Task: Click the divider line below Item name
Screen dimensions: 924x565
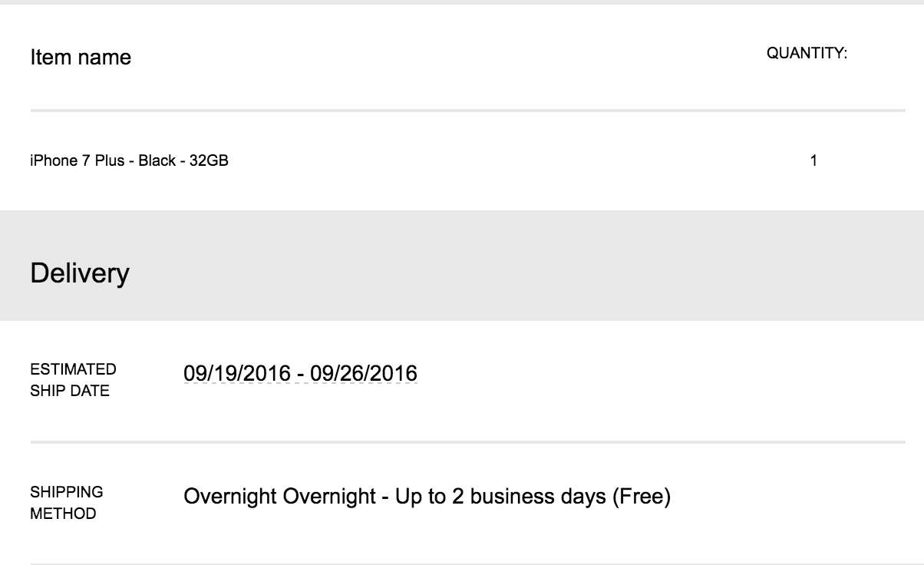Action: 468,111
